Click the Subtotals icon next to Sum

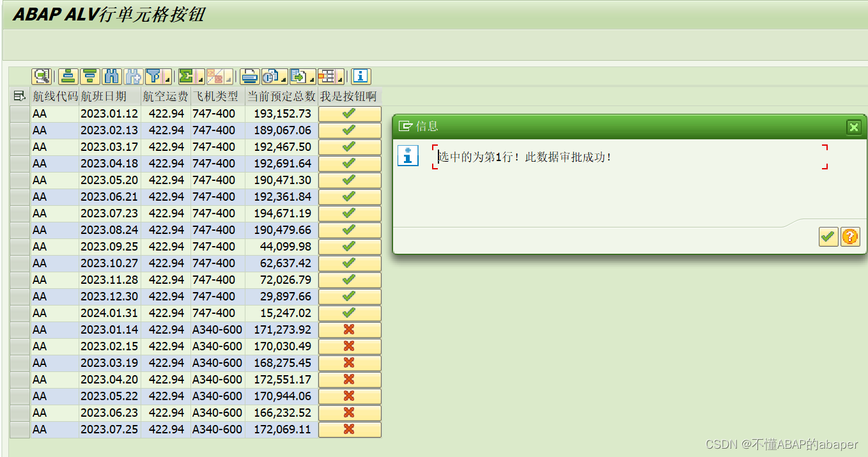click(215, 76)
